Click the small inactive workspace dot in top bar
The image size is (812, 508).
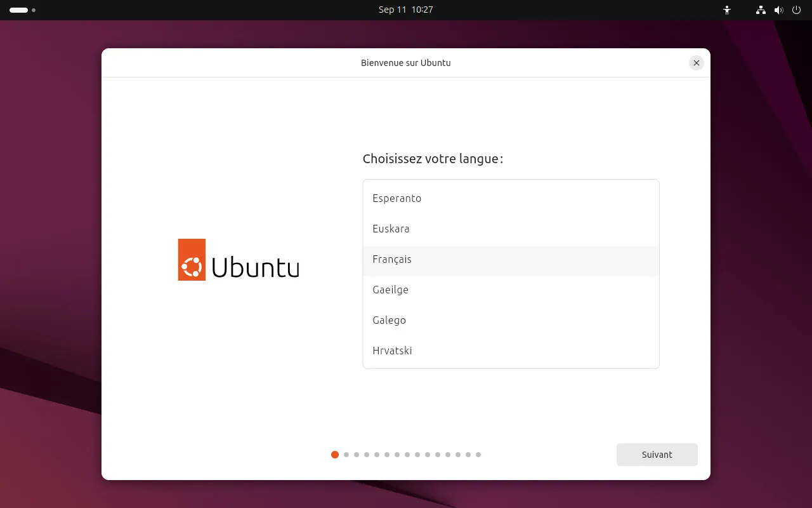pos(34,10)
